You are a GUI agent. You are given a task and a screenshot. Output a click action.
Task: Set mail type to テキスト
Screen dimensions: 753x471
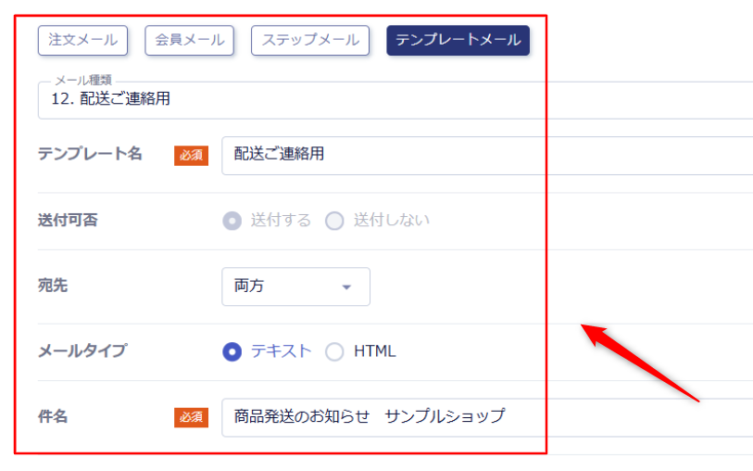232,351
